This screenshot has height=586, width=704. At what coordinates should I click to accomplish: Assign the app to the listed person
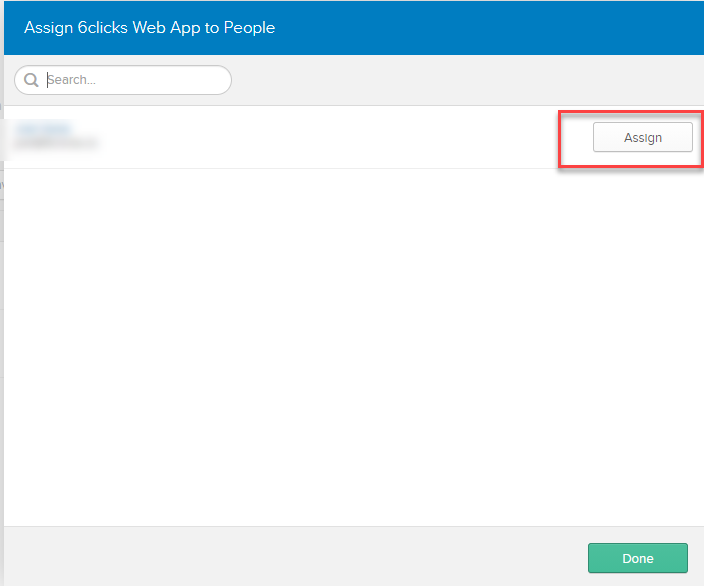642,137
